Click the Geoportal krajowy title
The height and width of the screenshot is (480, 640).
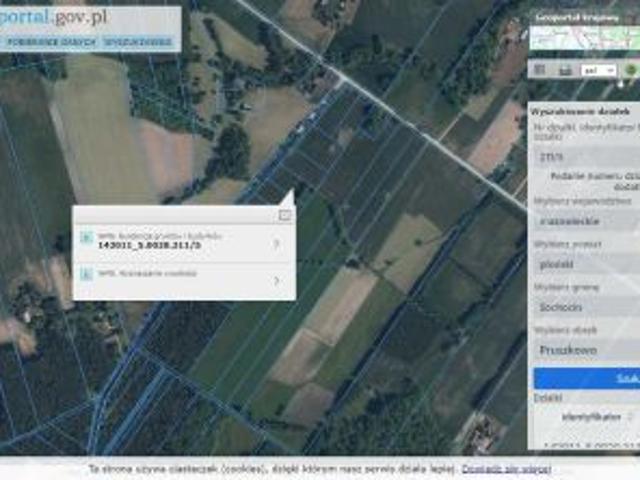(x=577, y=18)
